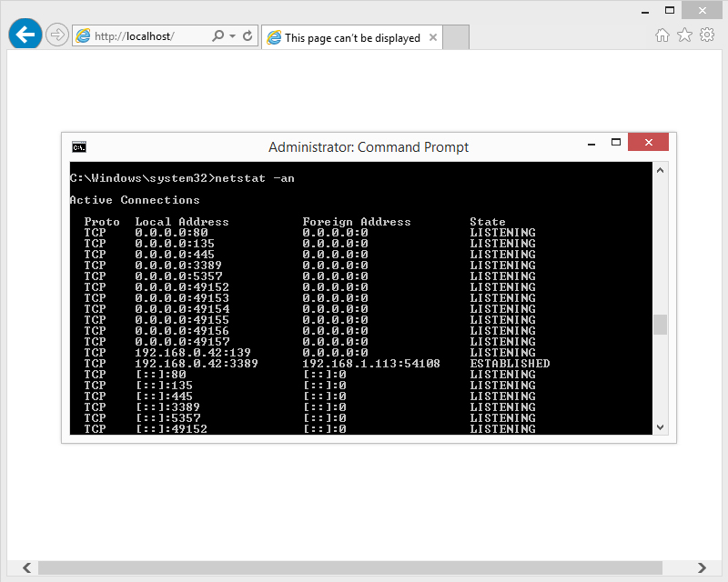
Task: Click local address 0.0.0.0:49157
Action: pyautogui.click(x=182, y=342)
